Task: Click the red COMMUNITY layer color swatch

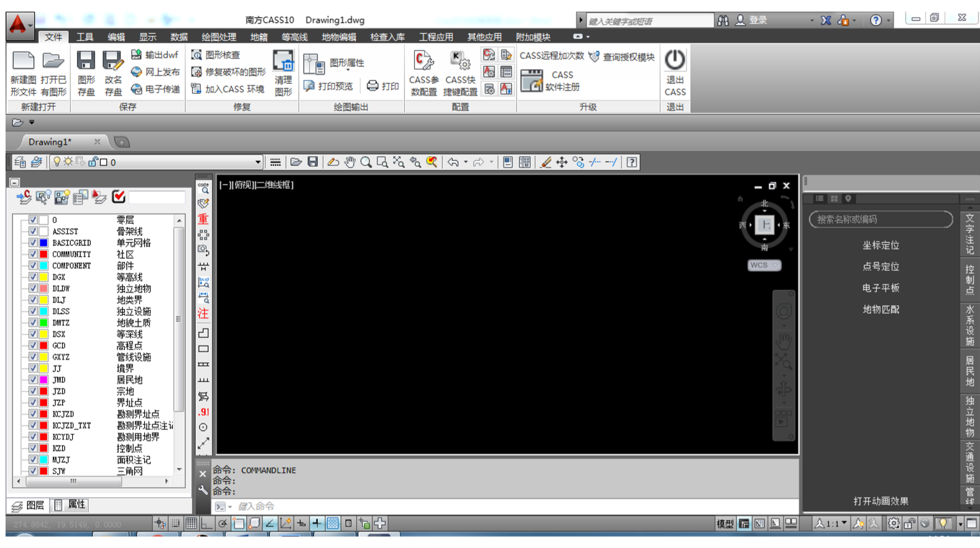Action: click(44, 254)
